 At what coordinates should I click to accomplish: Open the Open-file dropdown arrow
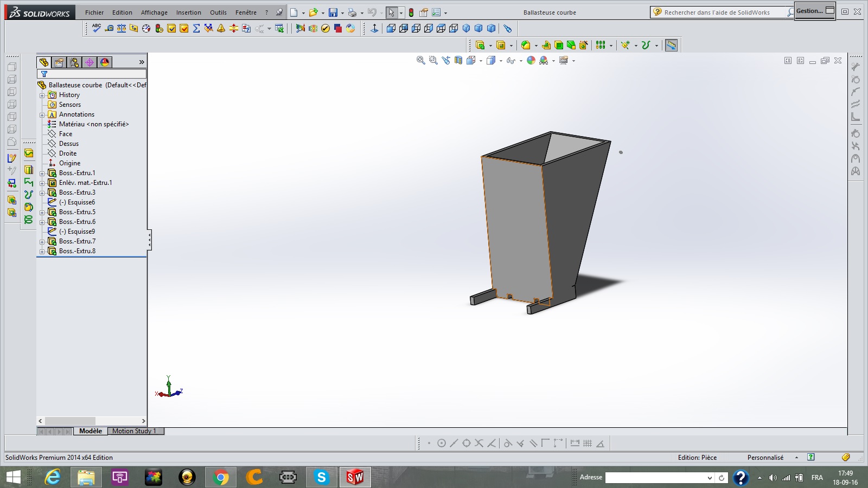click(x=323, y=13)
